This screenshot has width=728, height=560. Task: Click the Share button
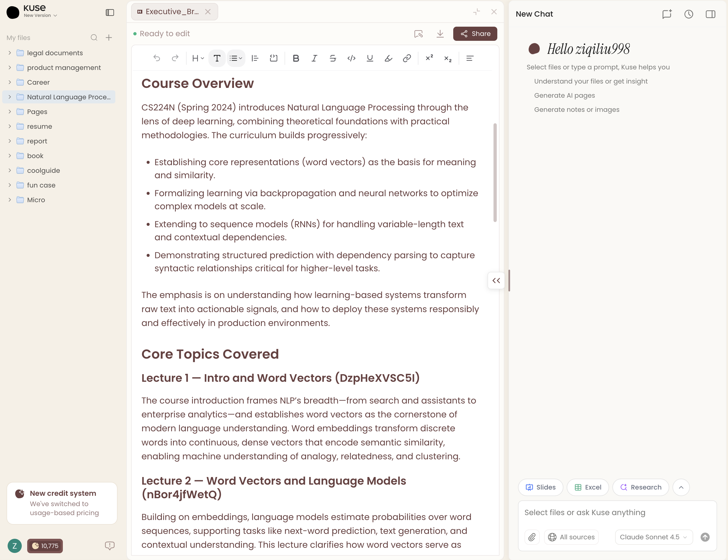(x=475, y=34)
